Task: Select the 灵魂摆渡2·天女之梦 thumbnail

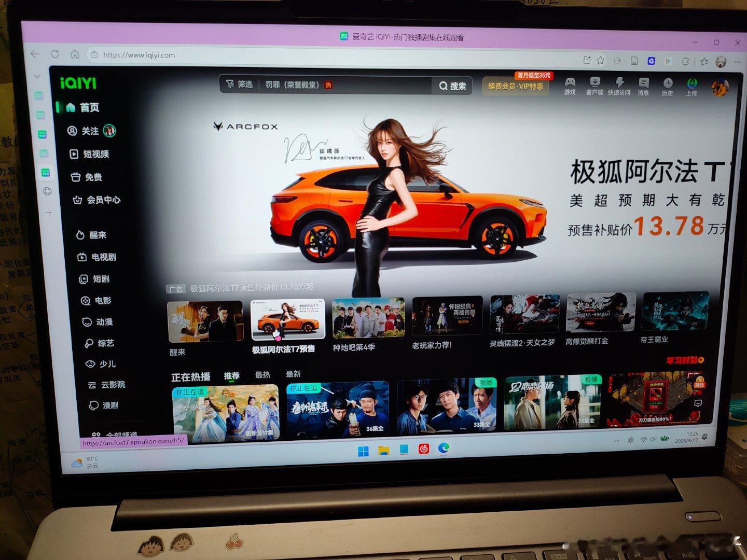Action: click(x=524, y=315)
